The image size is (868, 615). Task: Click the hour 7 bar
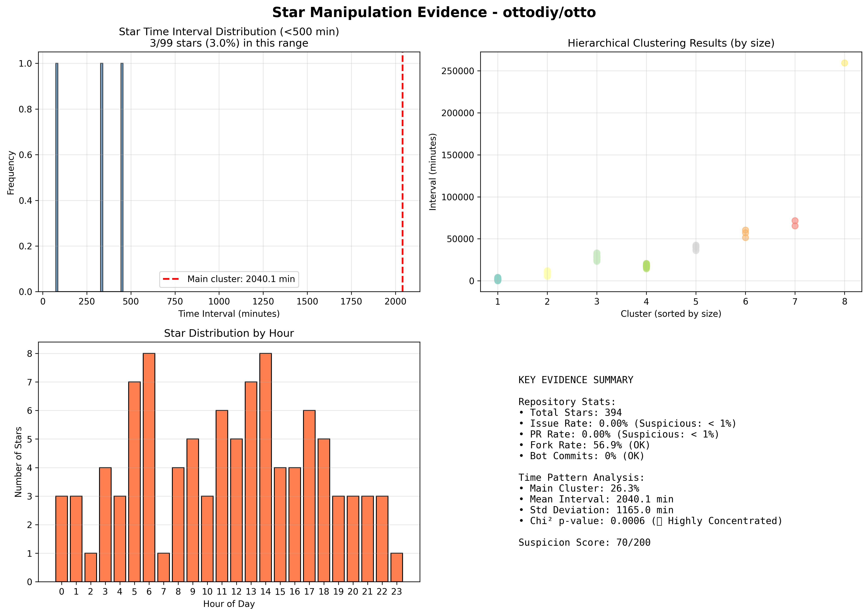pyautogui.click(x=164, y=567)
